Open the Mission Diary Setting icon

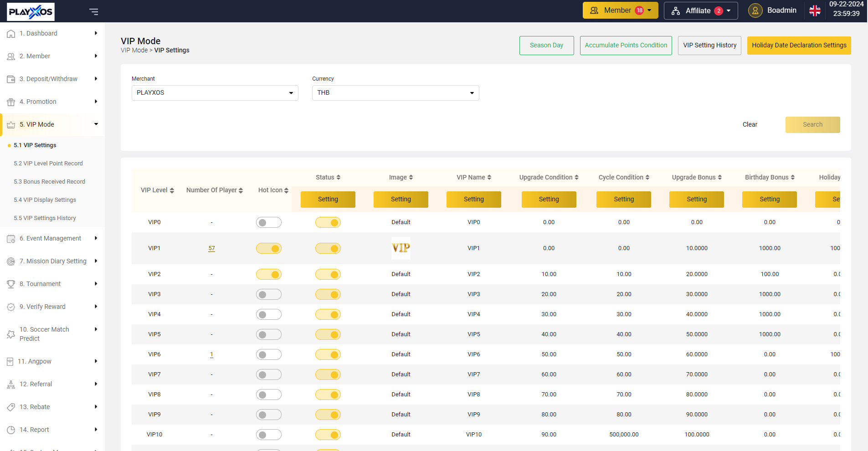pyautogui.click(x=10, y=261)
